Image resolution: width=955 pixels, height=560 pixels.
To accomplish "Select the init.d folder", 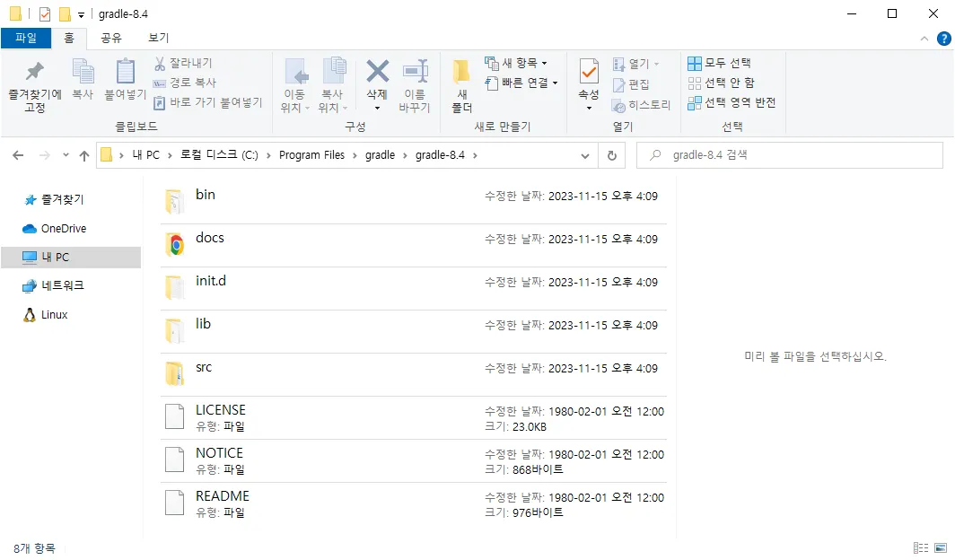I will pyautogui.click(x=414, y=288).
